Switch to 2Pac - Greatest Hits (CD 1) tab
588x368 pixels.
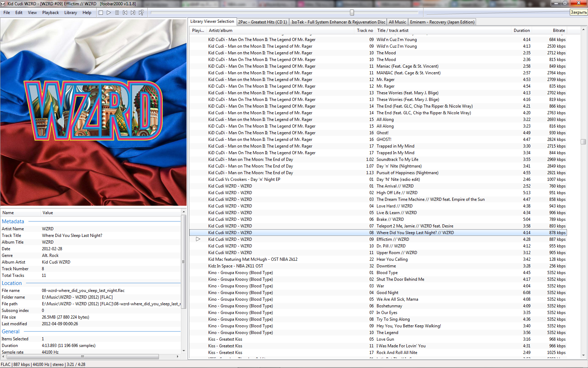tap(262, 22)
